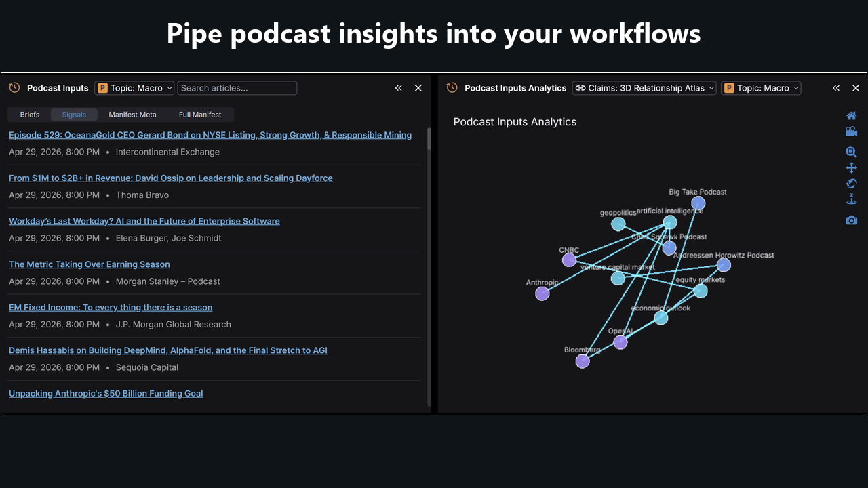Open the Unpacking Anthropic's $50 Billion Funding Goal link

(106, 394)
